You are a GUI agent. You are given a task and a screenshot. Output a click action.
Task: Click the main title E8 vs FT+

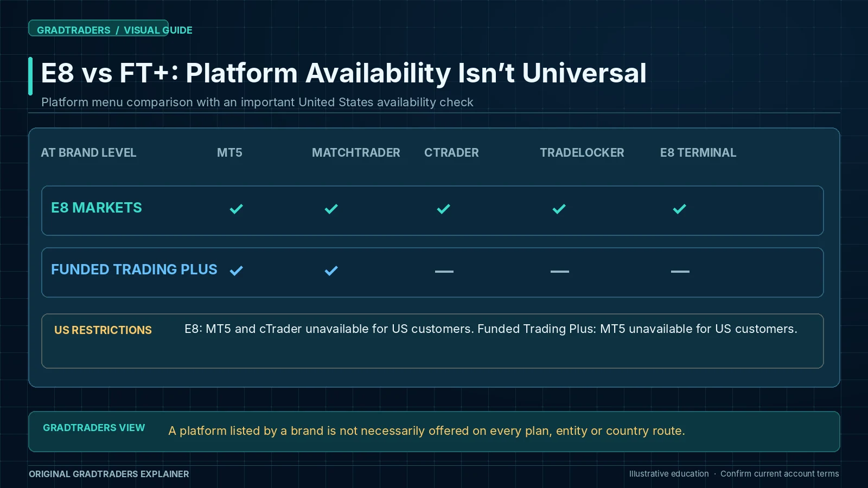[x=343, y=73]
